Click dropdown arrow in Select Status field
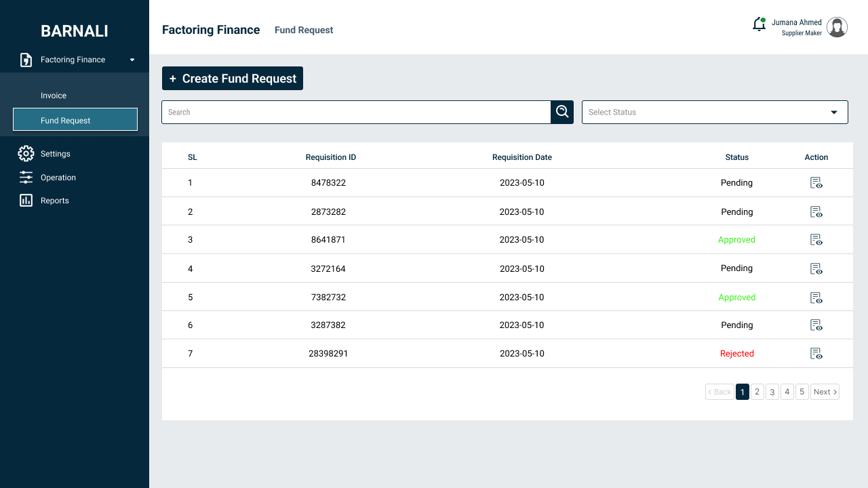The width and height of the screenshot is (868, 488). click(834, 113)
